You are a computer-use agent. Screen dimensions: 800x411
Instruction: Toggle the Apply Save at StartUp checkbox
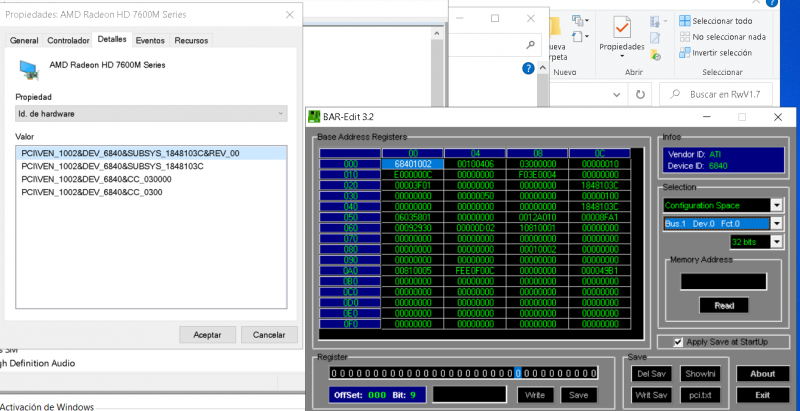click(x=679, y=341)
